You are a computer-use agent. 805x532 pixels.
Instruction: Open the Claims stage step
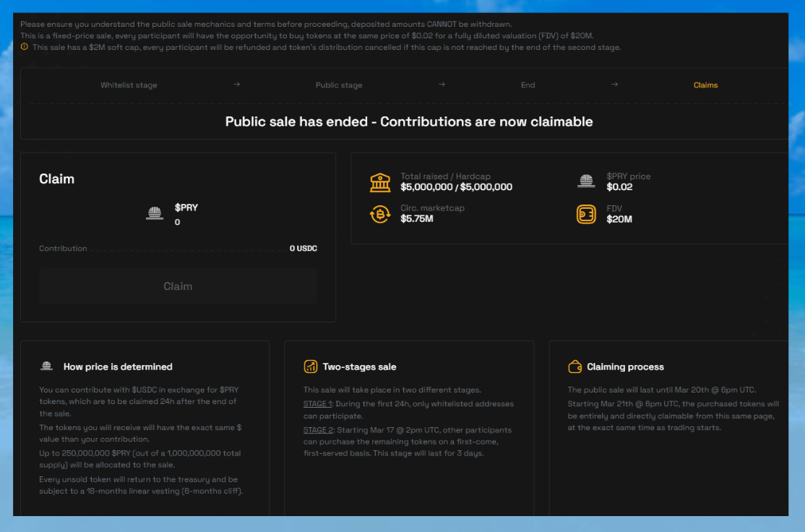point(705,85)
